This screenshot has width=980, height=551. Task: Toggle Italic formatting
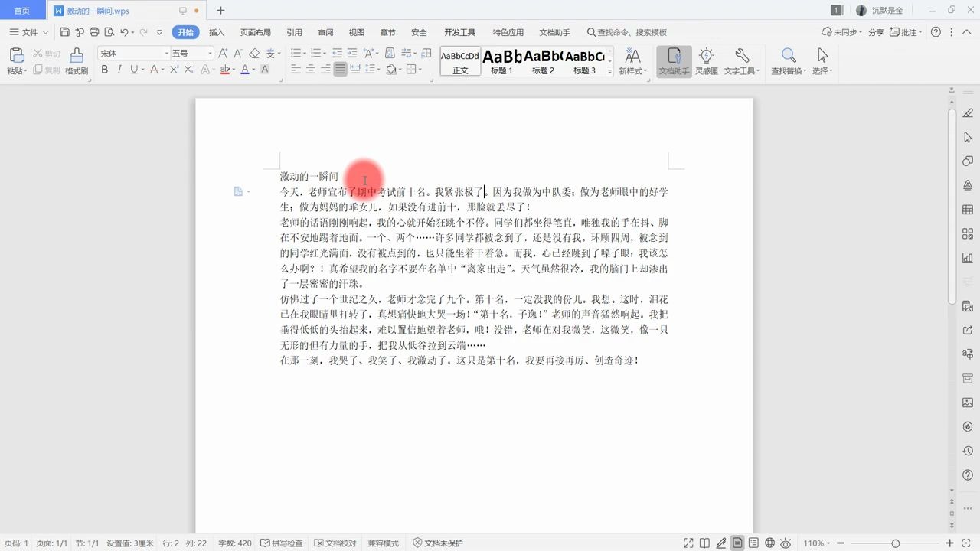tap(119, 70)
